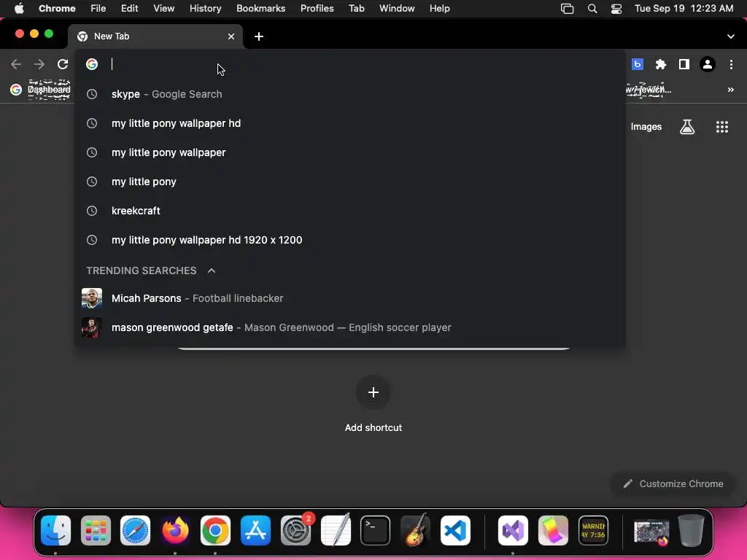The image size is (747, 560).
Task: Click the address bar text field
Action: click(x=350, y=64)
